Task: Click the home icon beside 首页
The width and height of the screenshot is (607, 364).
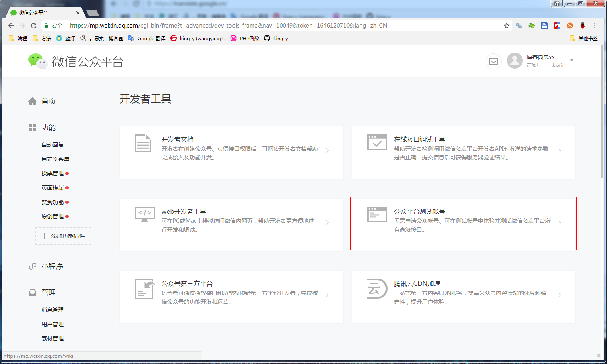Action: (x=32, y=101)
